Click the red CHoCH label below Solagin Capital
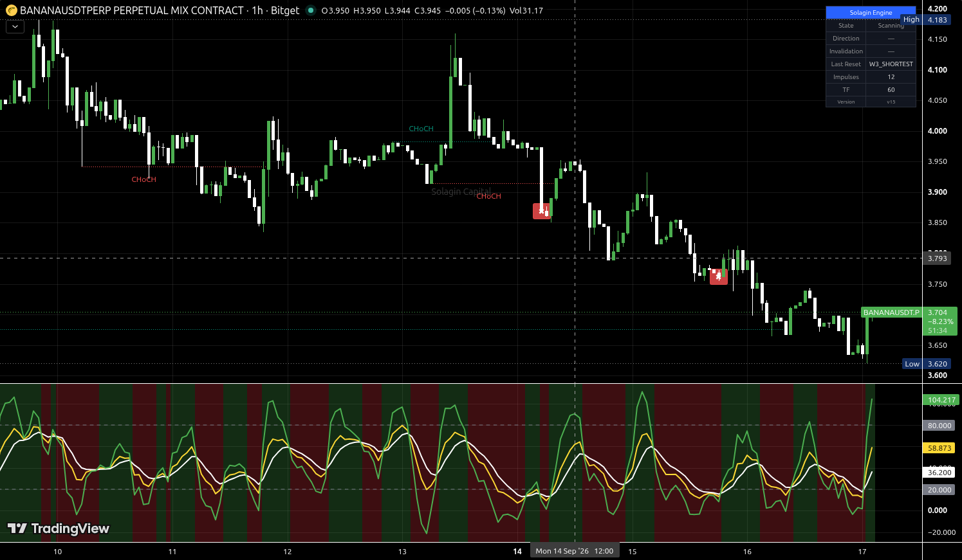 click(488, 196)
